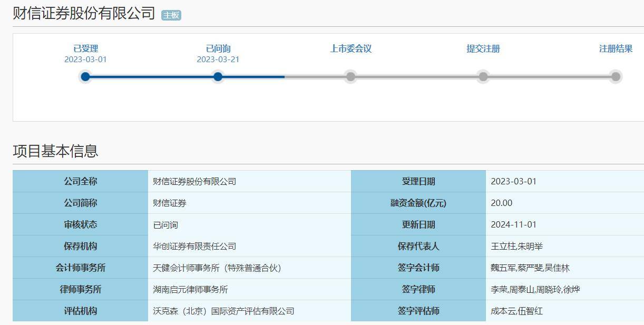This screenshot has width=644, height=325.
Task: Click the 评估机构 header cell
Action: pyautogui.click(x=81, y=311)
